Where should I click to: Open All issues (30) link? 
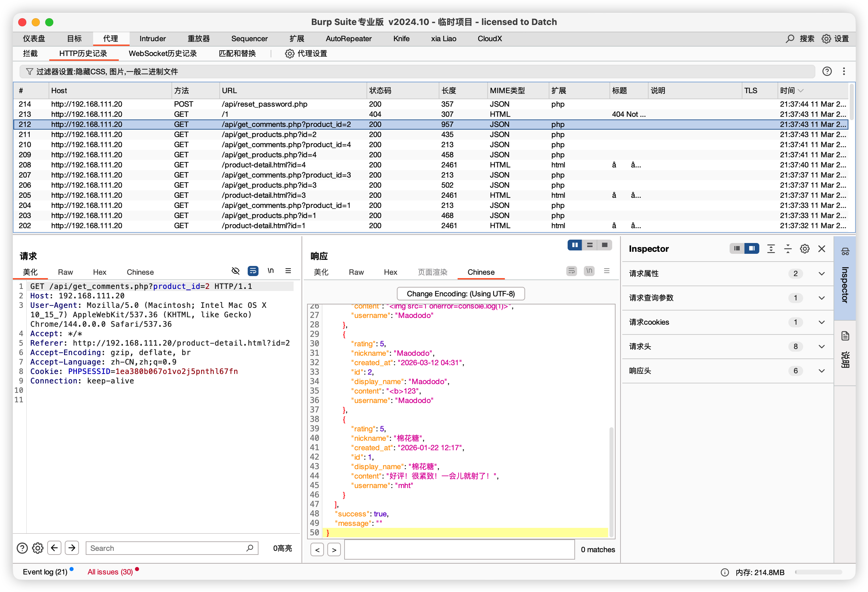pos(110,571)
